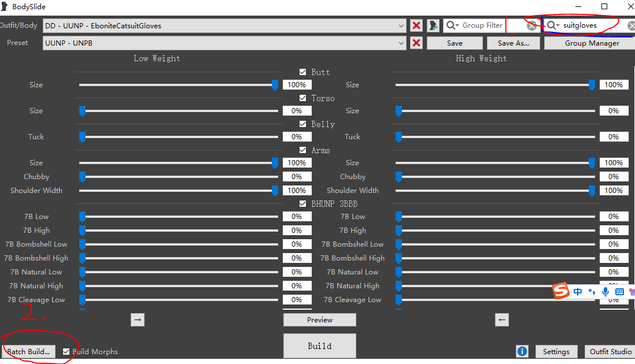Click the low weight Arms Chubby value field
Screen dimensions: 635x364
coord(297,177)
